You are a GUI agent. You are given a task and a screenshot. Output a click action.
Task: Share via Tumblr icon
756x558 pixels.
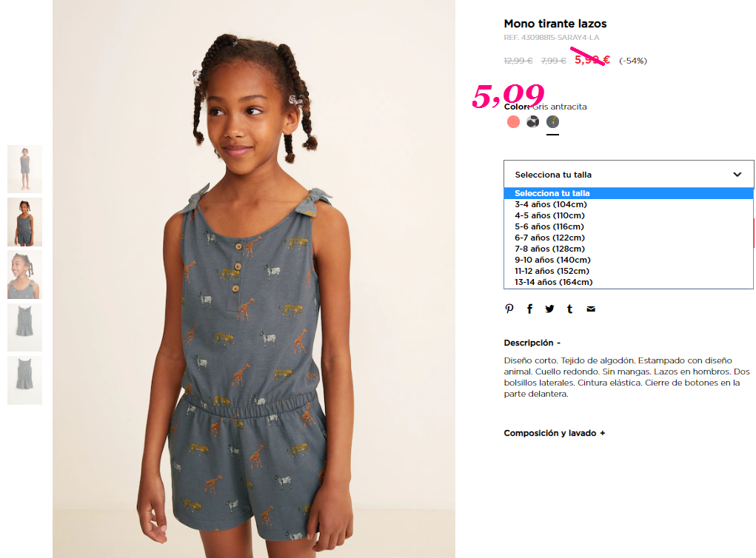tap(570, 309)
